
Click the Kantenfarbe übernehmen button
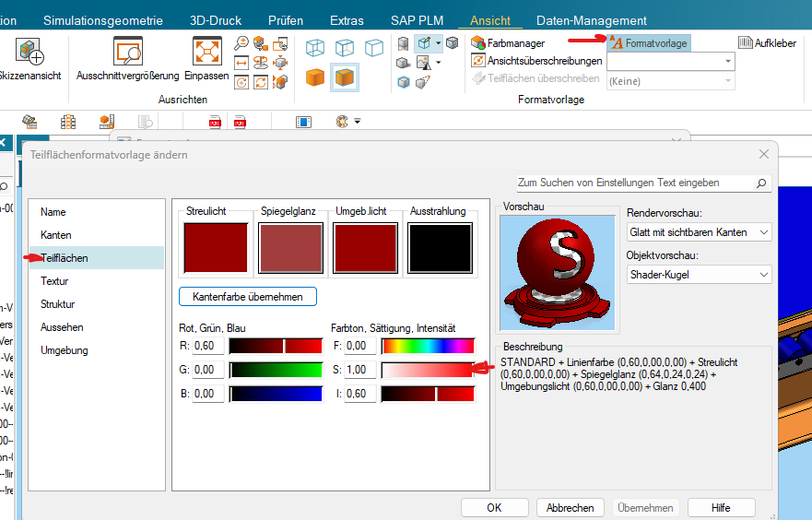pyautogui.click(x=248, y=297)
